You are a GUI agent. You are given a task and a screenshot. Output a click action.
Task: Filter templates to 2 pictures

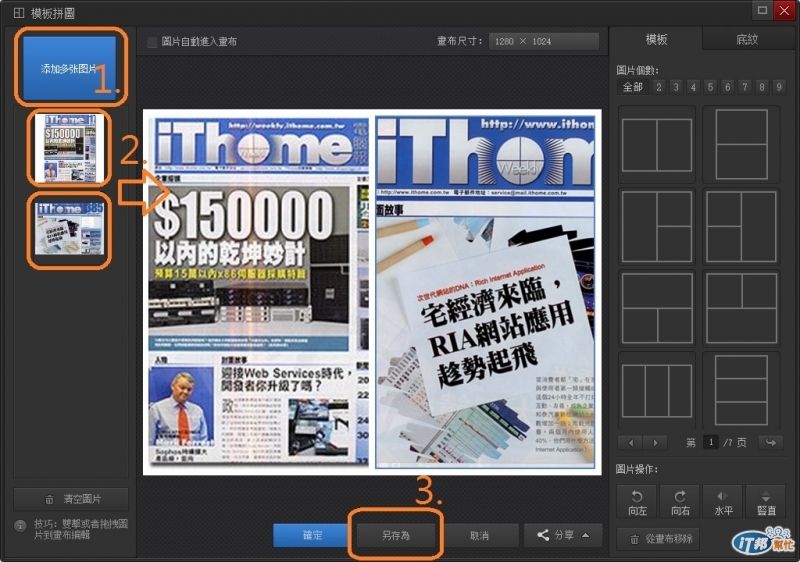coord(659,87)
